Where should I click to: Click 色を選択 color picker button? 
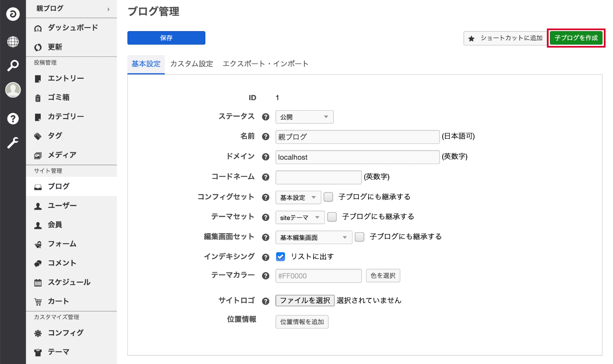(x=383, y=276)
